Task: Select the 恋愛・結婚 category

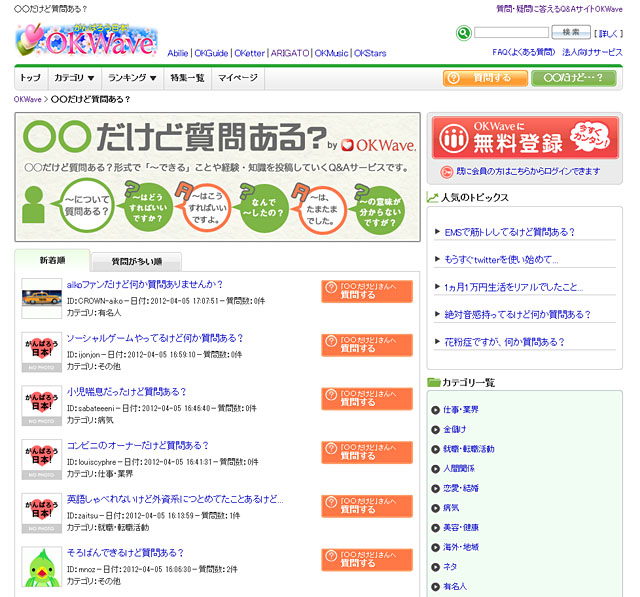Action: (461, 488)
